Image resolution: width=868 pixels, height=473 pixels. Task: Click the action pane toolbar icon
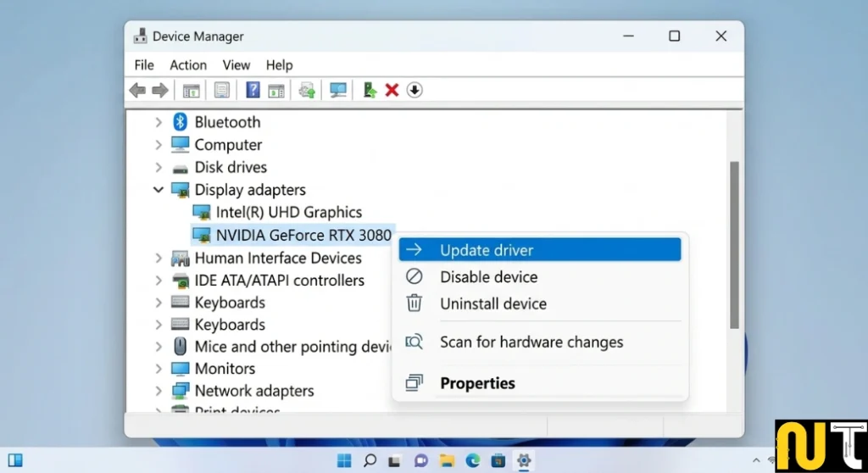click(x=275, y=90)
